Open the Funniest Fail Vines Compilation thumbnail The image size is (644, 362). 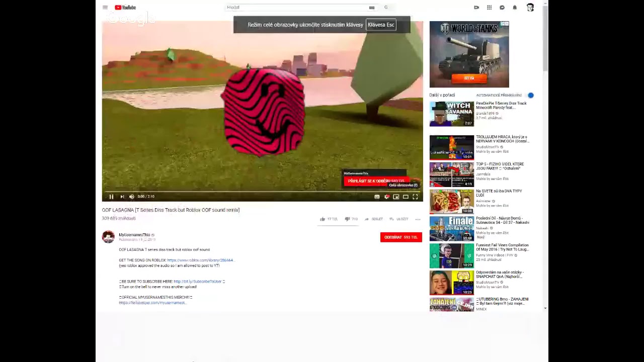pos(452,256)
